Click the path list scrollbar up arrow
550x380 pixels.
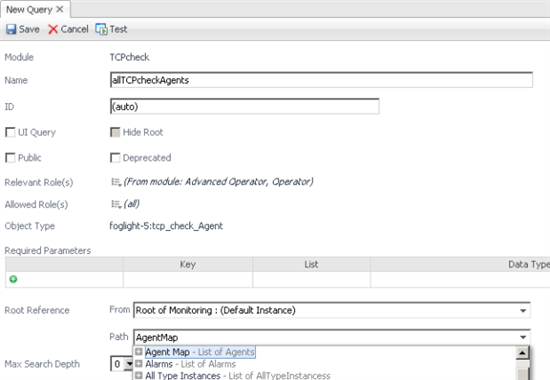point(522,353)
